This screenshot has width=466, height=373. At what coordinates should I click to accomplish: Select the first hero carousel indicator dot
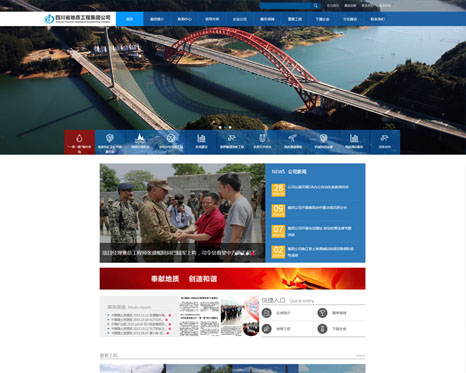click(x=220, y=127)
